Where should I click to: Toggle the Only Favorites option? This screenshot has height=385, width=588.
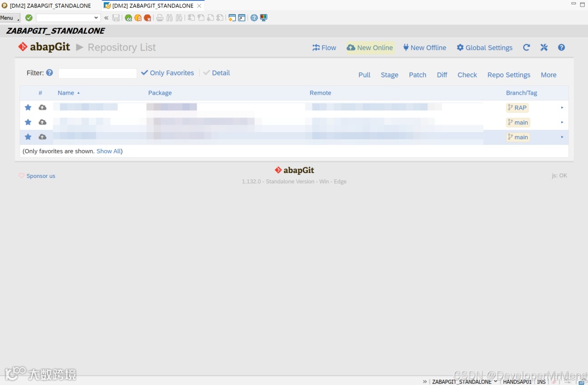pyautogui.click(x=168, y=73)
